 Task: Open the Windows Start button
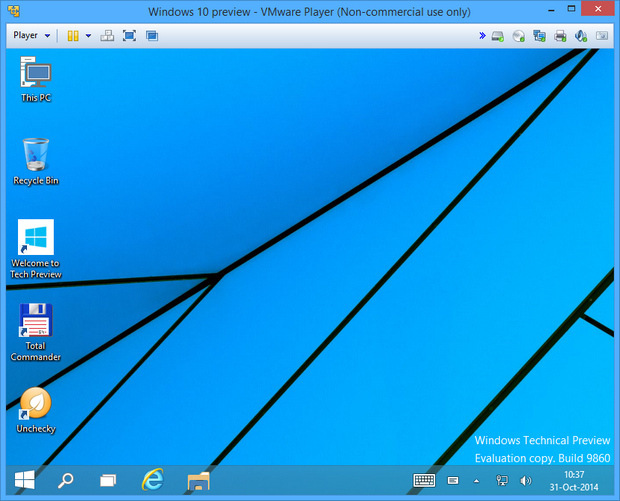click(x=25, y=480)
